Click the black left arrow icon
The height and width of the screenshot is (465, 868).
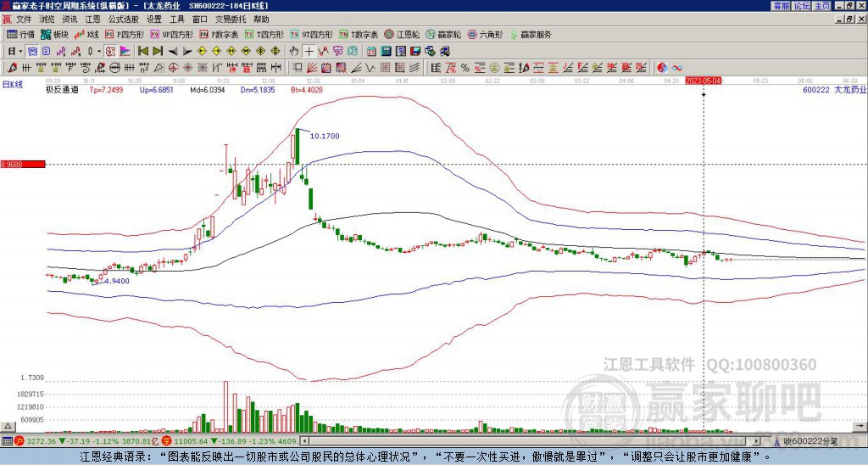[173, 52]
